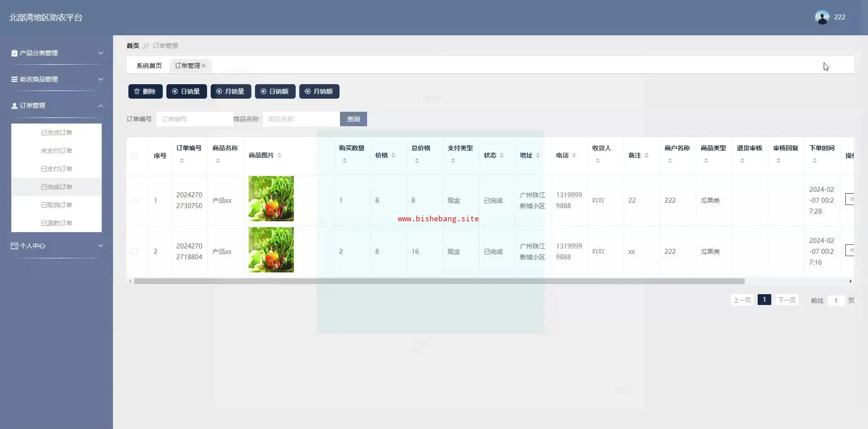Sort the 总价格 column
The image size is (868, 429).
[417, 161]
